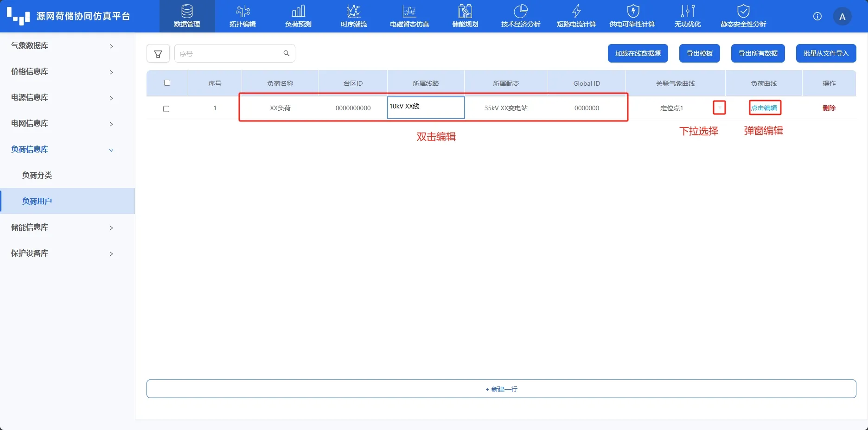
Task: Click the 负荷名称 column header
Action: [x=280, y=83]
